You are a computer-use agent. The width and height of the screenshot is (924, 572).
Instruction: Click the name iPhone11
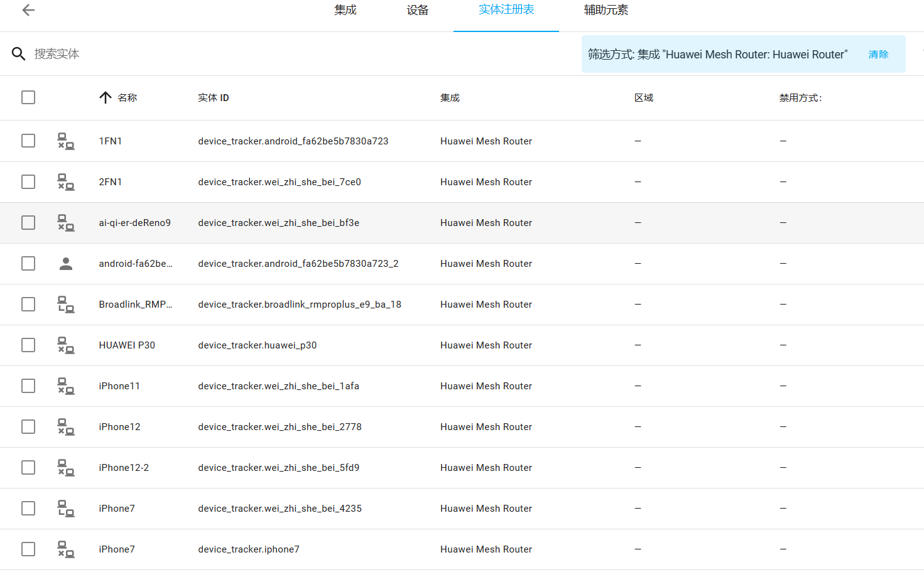(x=119, y=386)
